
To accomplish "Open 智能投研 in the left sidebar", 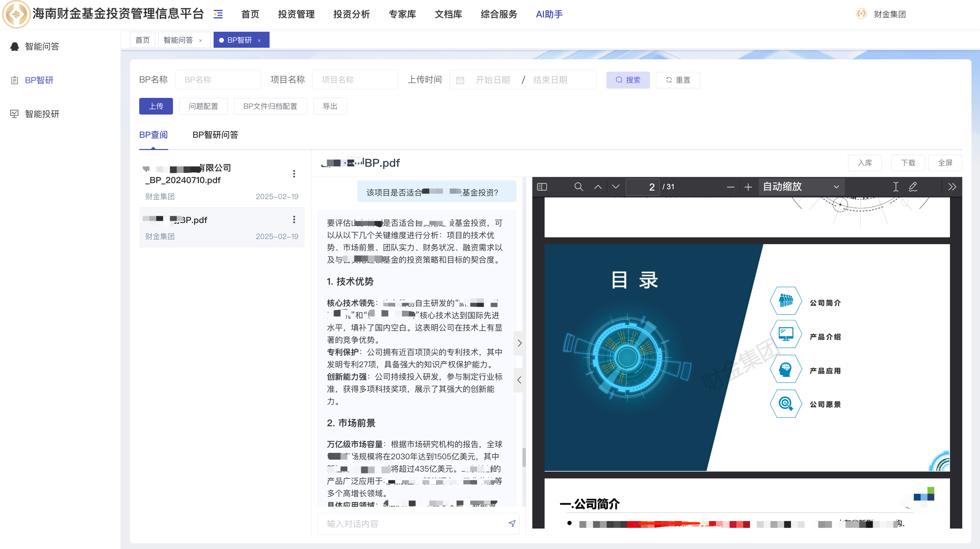I will click(x=42, y=114).
